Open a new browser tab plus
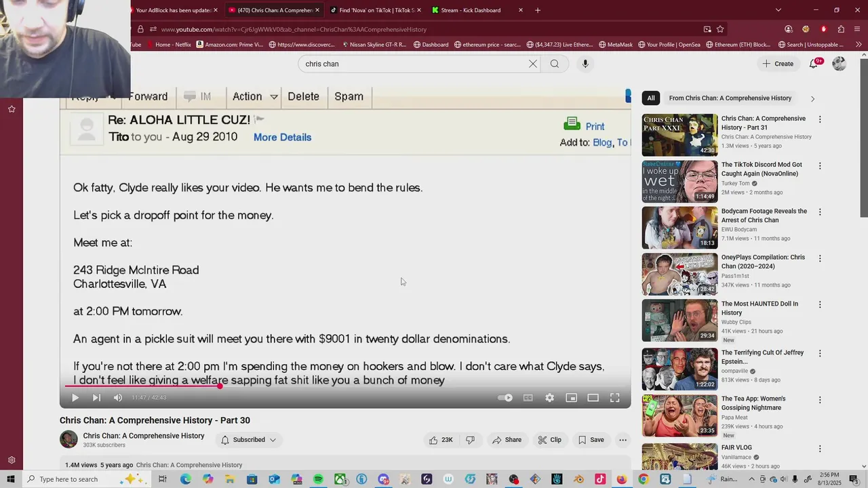The height and width of the screenshot is (488, 868). click(538, 10)
